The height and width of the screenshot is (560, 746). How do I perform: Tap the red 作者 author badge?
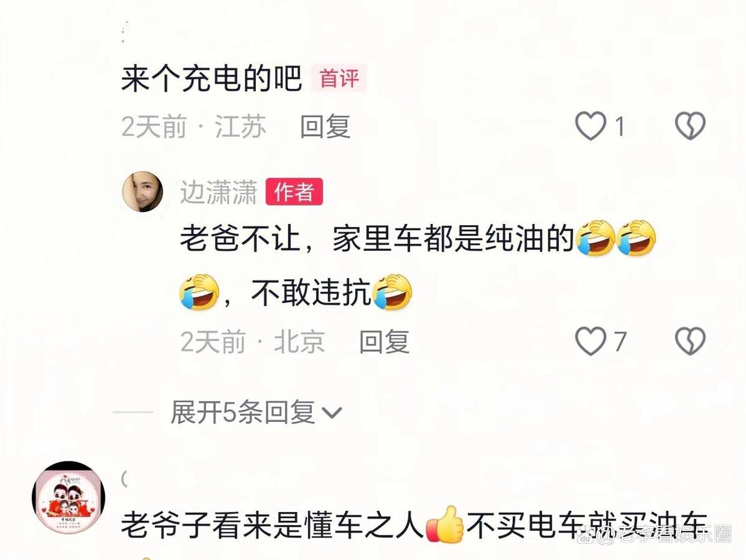(x=294, y=192)
